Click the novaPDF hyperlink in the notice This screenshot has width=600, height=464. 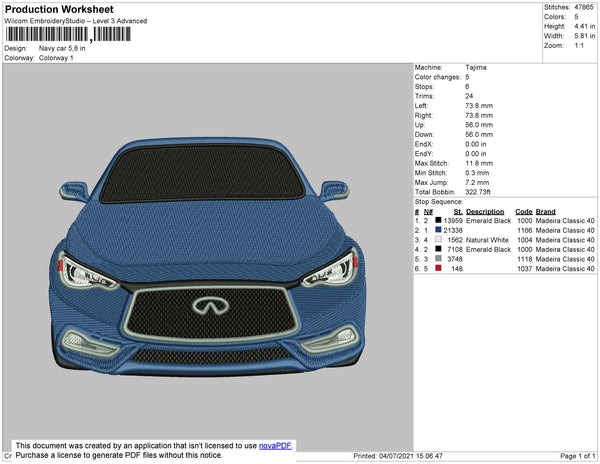(276, 446)
